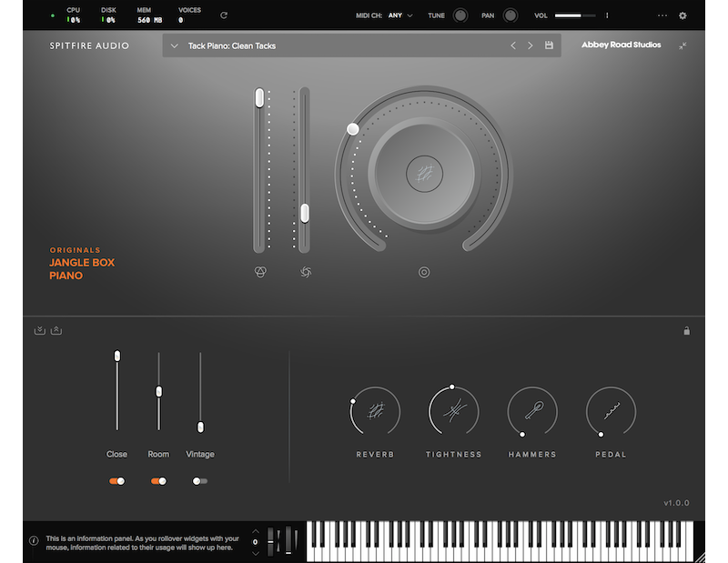The width and height of the screenshot is (728, 563).
Task: Click the octave down arrow near the keyboard
Action: 256,553
